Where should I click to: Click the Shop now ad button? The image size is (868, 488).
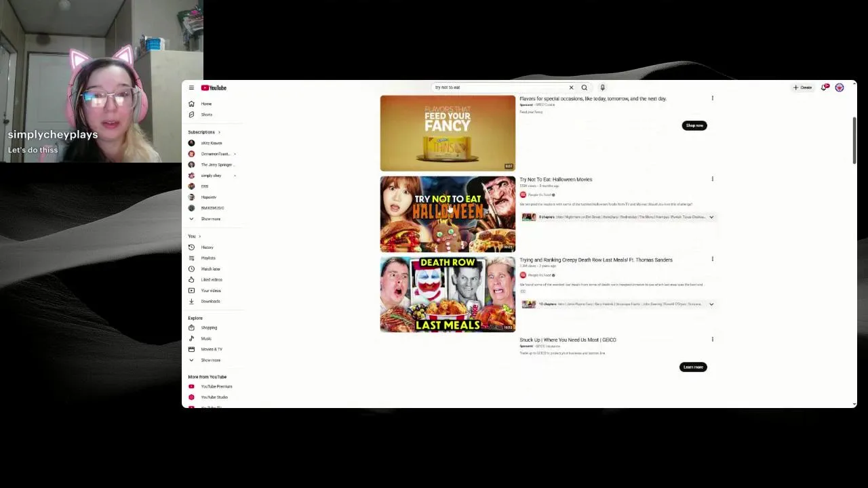[x=694, y=125]
